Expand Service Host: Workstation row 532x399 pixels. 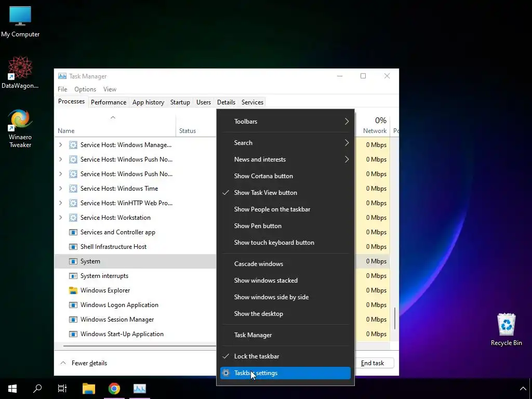(60, 218)
